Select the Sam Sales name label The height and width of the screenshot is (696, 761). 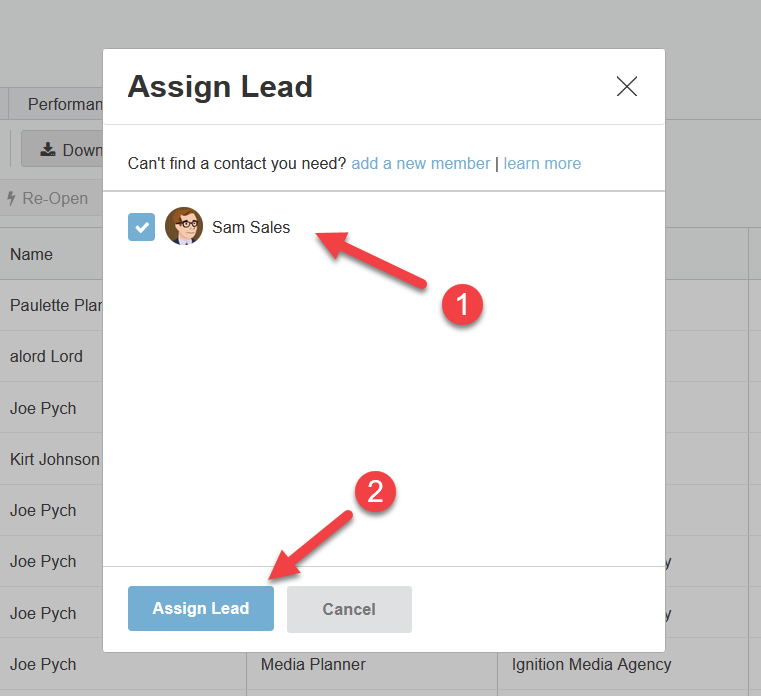coord(251,228)
